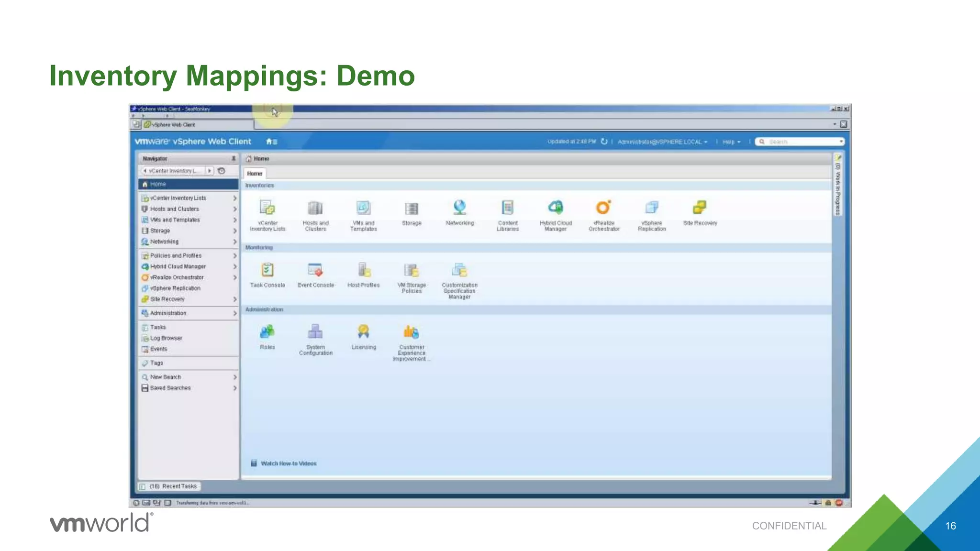This screenshot has height=551, width=980.
Task: Open Hybrid Cloud Manager icon in Inventories
Action: click(556, 208)
